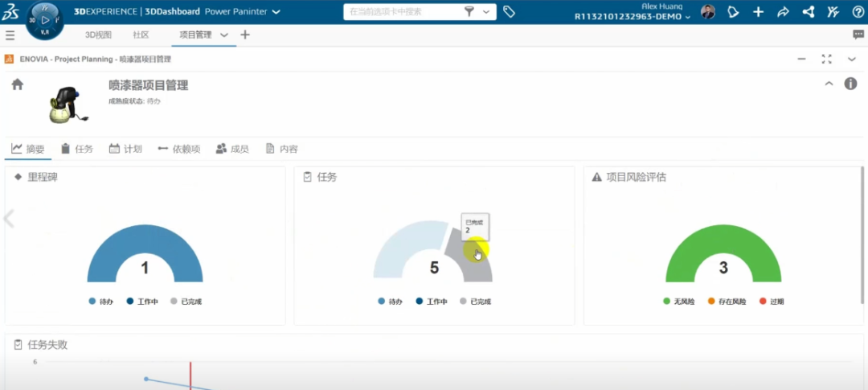Screen dimensions: 868x390
Task: Click the risk warning triangle icon
Action: (596, 177)
